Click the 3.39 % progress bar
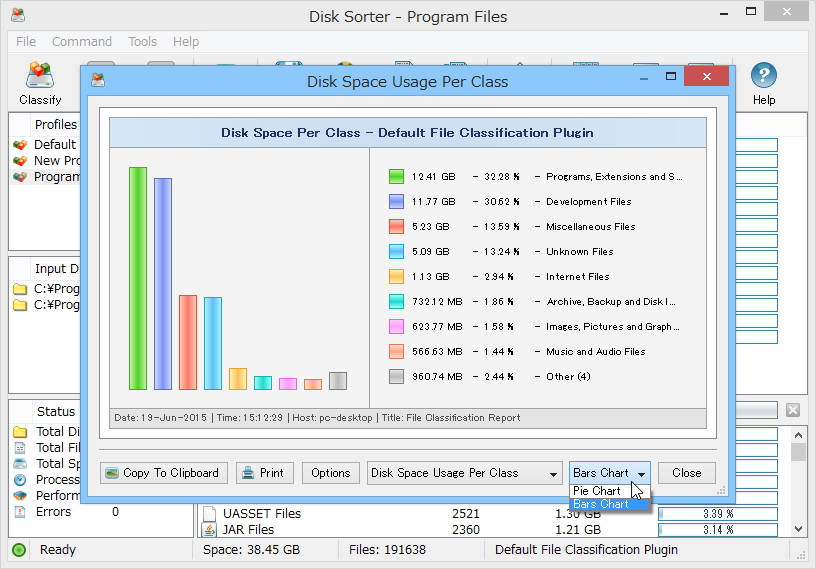 tap(718, 514)
